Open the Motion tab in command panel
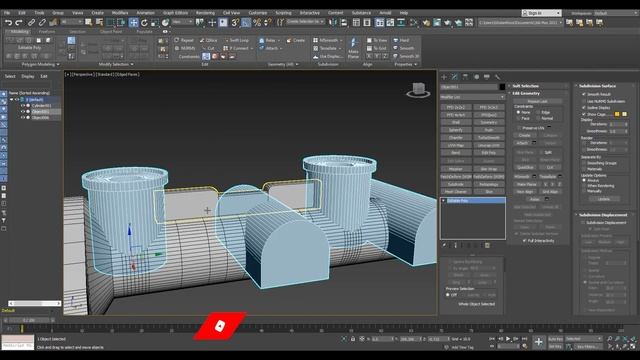This screenshot has width=640, height=360. 476,77
